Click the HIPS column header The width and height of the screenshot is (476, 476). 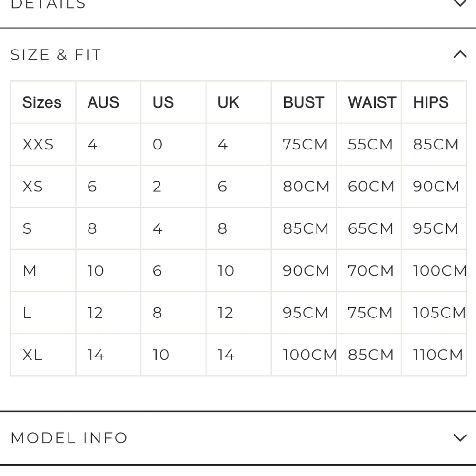[431, 102]
